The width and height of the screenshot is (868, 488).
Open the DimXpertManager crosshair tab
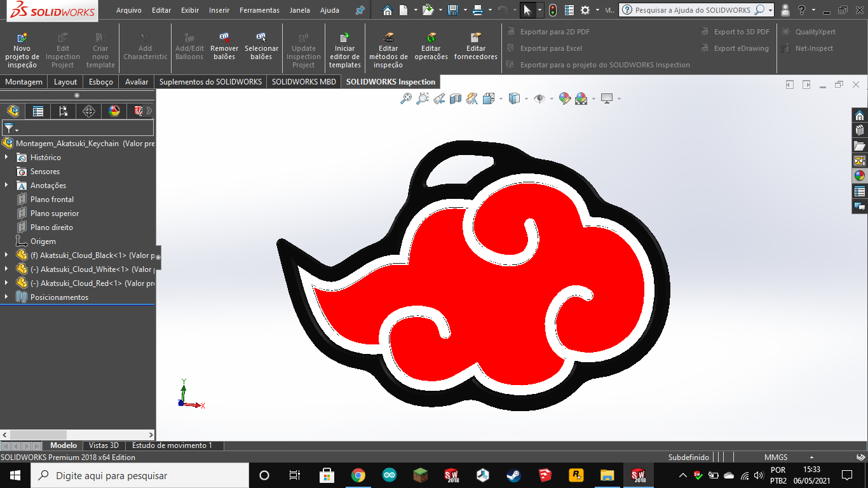[x=89, y=111]
